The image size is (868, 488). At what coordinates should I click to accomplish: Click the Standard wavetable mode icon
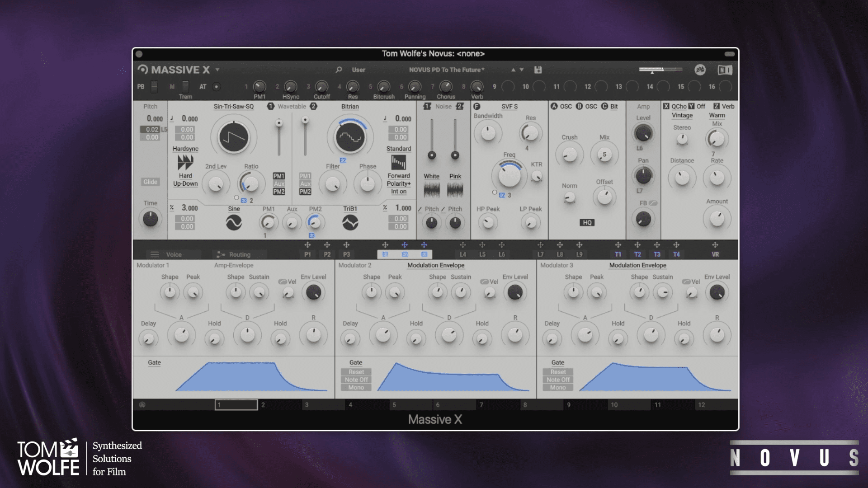click(x=398, y=162)
